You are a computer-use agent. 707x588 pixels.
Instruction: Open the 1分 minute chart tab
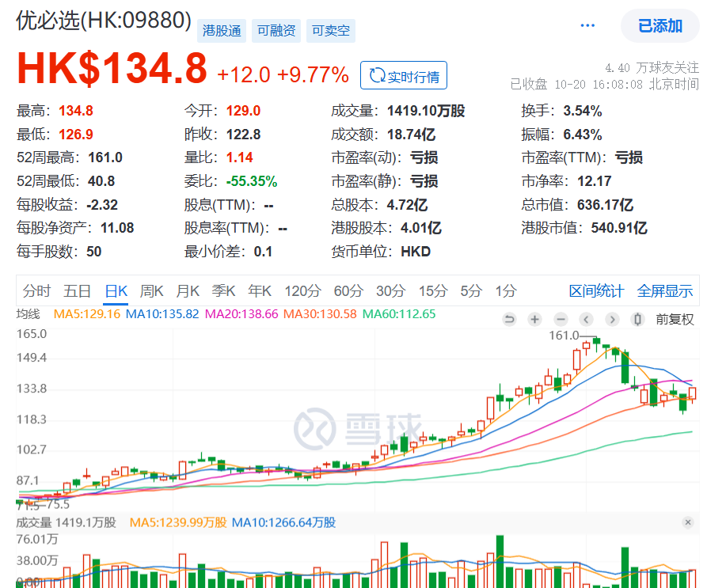[x=505, y=291]
